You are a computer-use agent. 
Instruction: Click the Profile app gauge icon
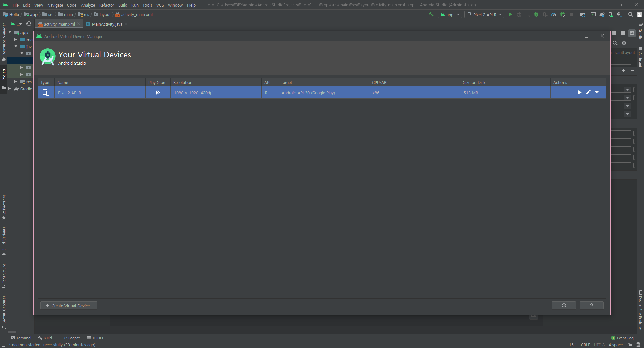tap(554, 14)
